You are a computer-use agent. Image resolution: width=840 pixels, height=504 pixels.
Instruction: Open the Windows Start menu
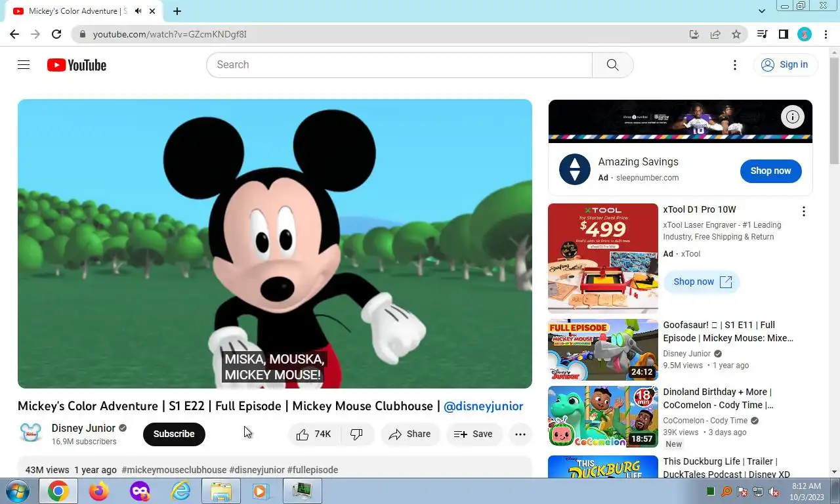[x=18, y=491]
